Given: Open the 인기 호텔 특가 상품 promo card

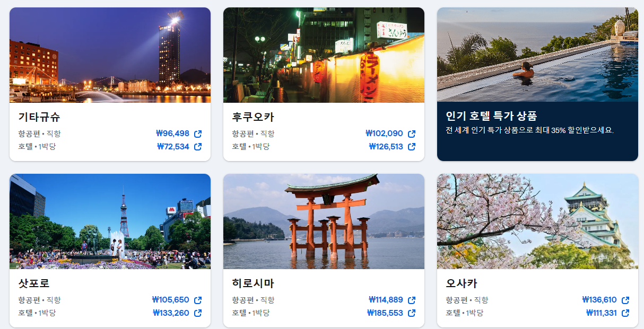Looking at the screenshot, I should 537,84.
